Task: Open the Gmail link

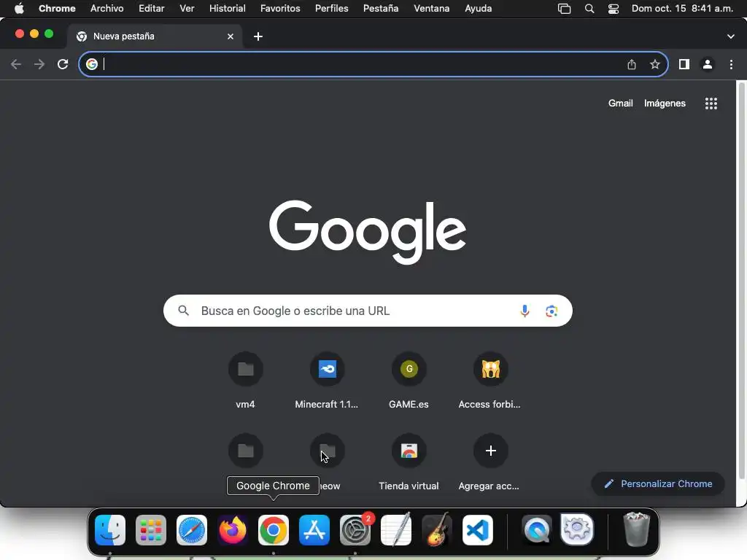Action: point(620,104)
